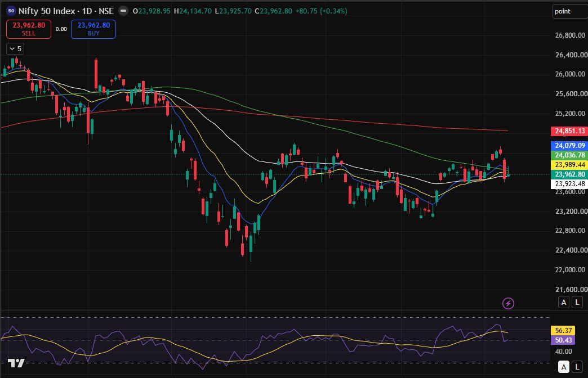This screenshot has height=378, width=588.
Task: Click the 26,800.00 price axis label
Action: pos(570,35)
